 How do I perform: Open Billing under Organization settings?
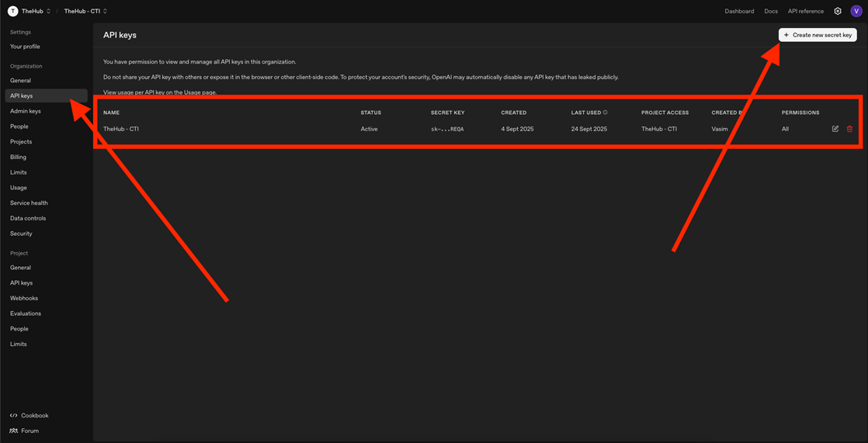coord(18,157)
